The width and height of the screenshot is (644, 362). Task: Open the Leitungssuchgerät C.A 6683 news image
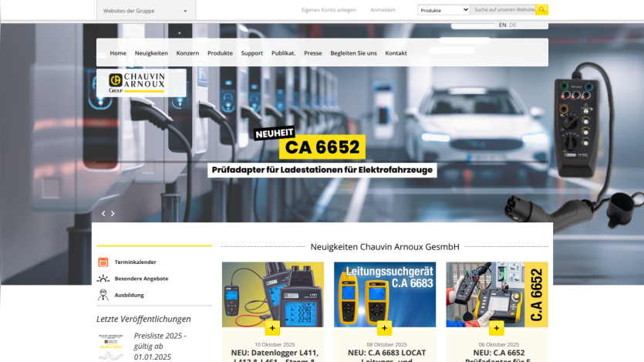[385, 295]
